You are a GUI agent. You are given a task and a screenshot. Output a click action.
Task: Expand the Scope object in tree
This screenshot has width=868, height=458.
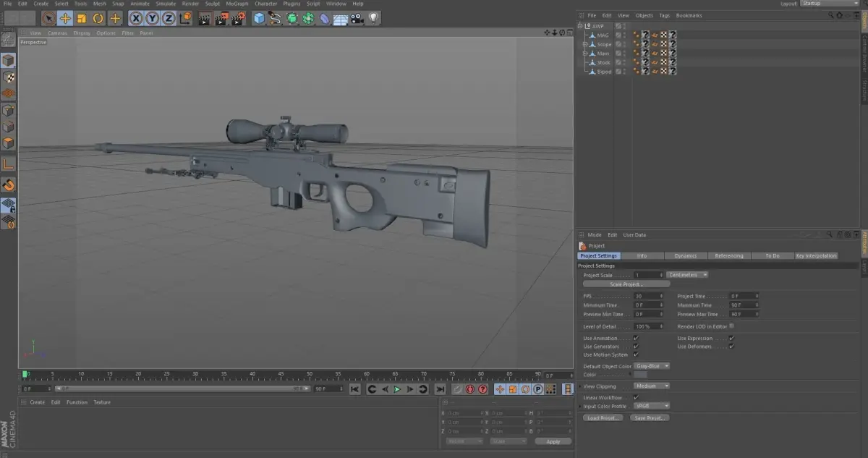point(586,44)
